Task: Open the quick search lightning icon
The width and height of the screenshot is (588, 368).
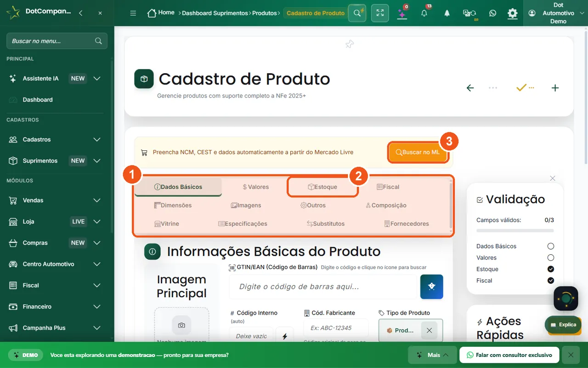Action: (357, 13)
